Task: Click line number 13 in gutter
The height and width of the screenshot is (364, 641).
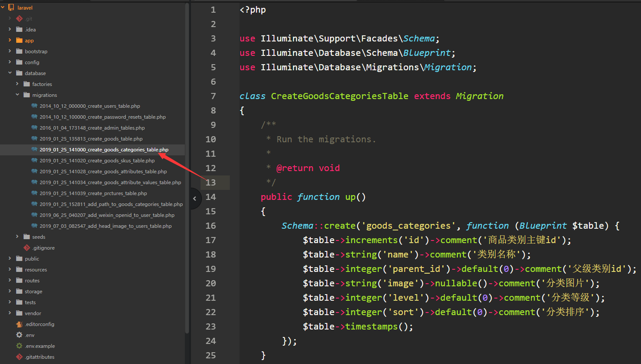Action: pos(211,182)
